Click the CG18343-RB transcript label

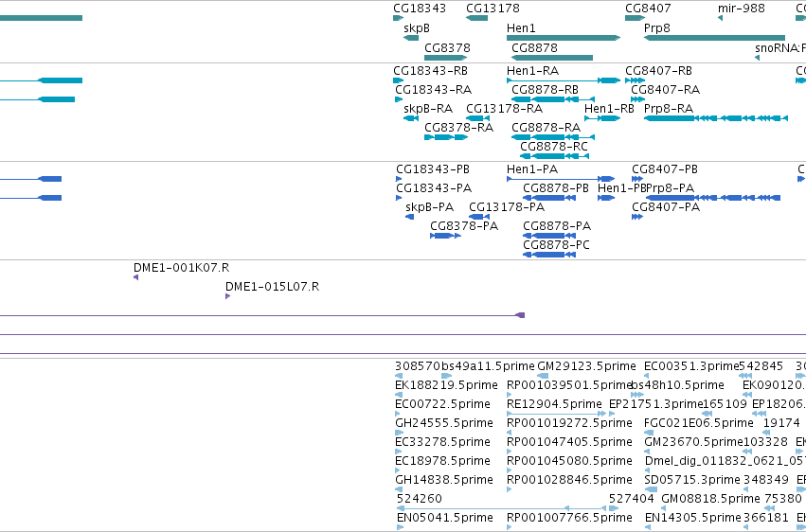tap(430, 70)
